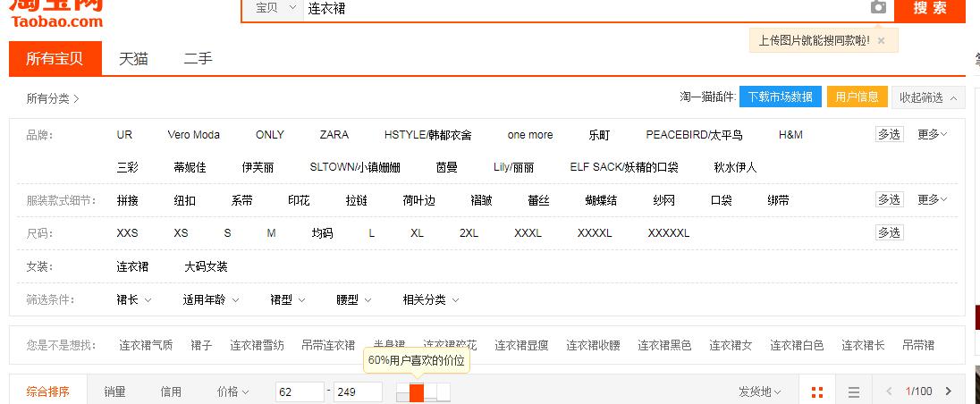Viewport: 980px width, 404px height.
Task: Filter by brand Vero Moda
Action: coord(194,135)
